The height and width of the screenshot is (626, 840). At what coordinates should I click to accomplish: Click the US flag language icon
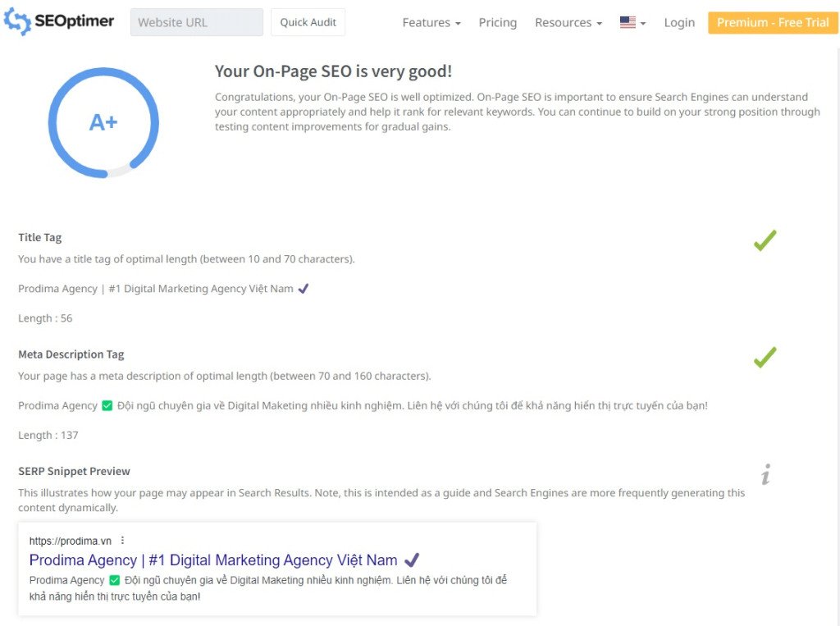pos(628,22)
